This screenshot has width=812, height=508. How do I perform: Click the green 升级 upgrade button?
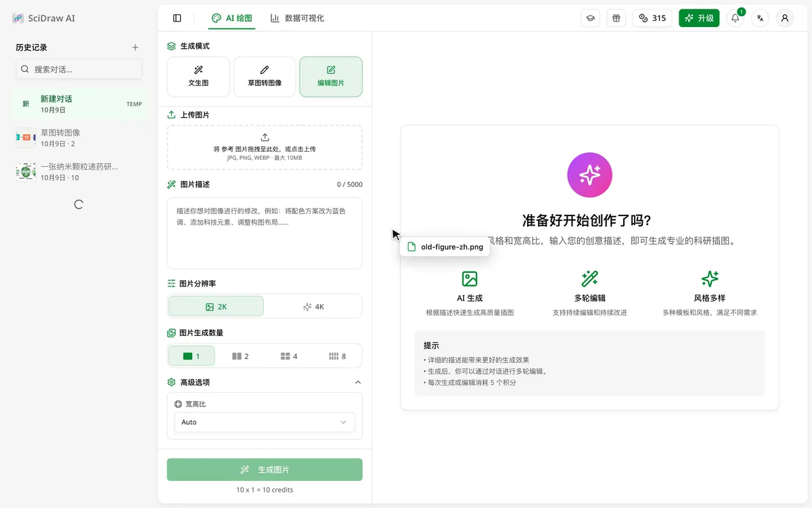tap(699, 18)
